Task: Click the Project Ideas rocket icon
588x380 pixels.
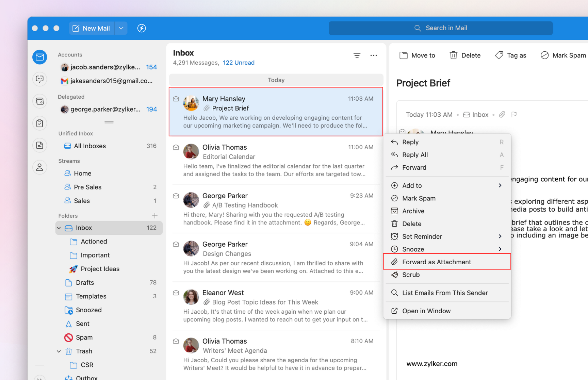Action: [73, 269]
